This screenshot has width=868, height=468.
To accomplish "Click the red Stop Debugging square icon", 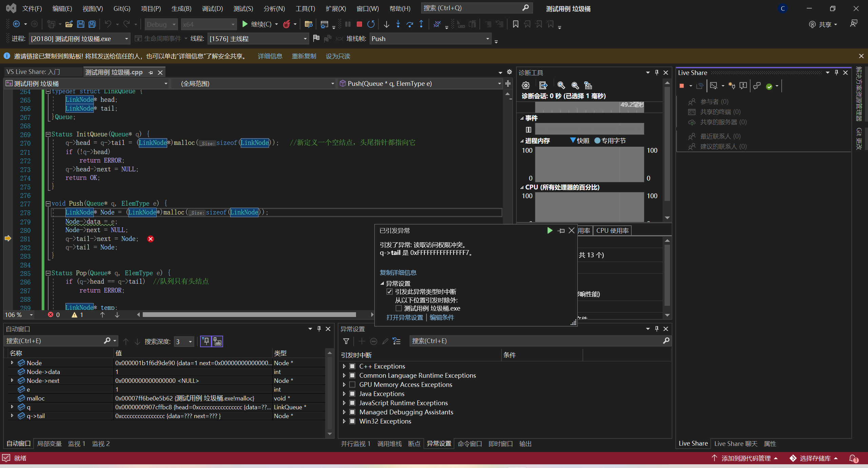I will coord(359,24).
